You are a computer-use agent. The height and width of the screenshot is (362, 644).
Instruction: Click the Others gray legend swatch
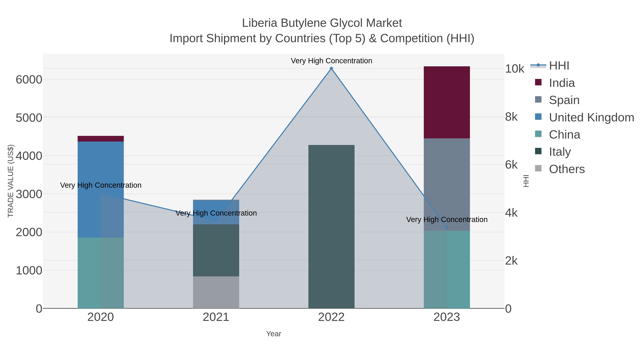coord(538,168)
